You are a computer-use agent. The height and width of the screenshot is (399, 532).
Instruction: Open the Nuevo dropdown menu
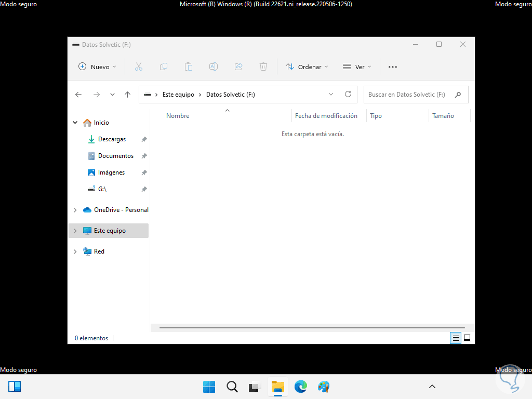[x=97, y=67]
